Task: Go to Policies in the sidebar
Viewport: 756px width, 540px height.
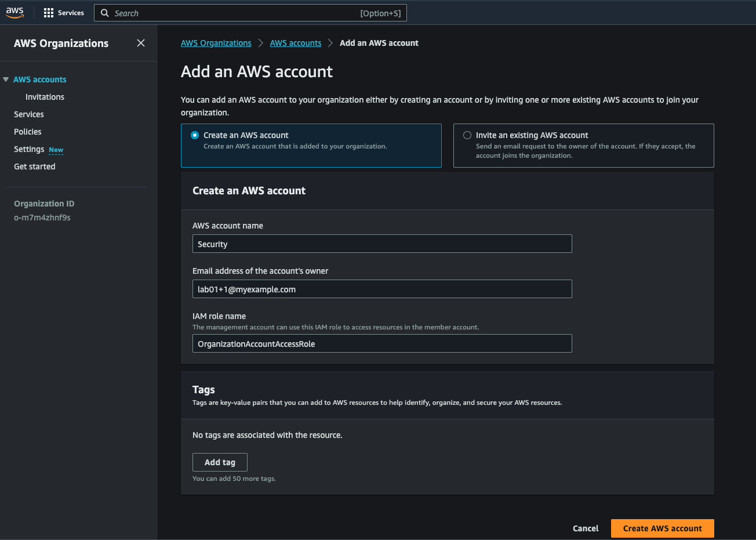Action: coord(28,132)
